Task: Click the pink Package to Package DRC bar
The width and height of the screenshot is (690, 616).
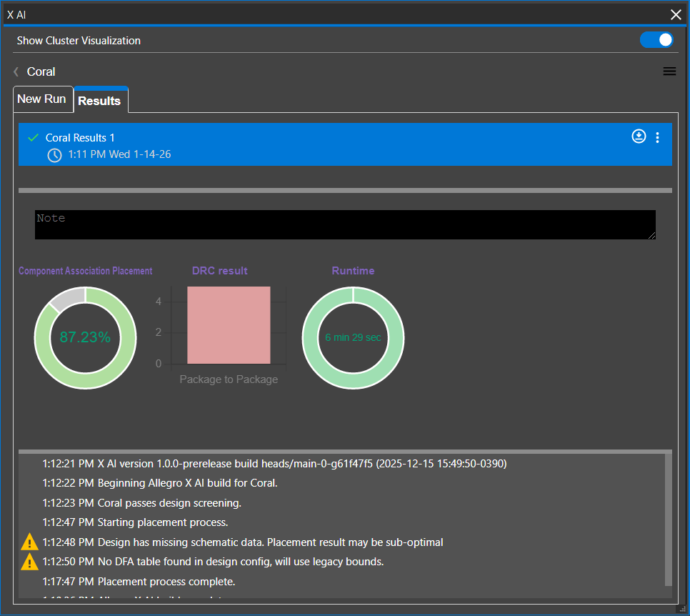Action: tap(229, 325)
